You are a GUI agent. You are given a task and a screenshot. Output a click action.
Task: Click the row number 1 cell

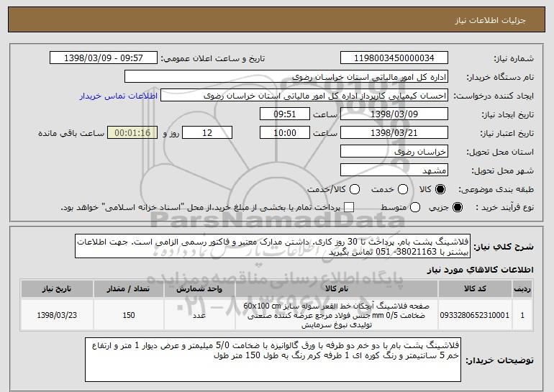click(x=522, y=315)
